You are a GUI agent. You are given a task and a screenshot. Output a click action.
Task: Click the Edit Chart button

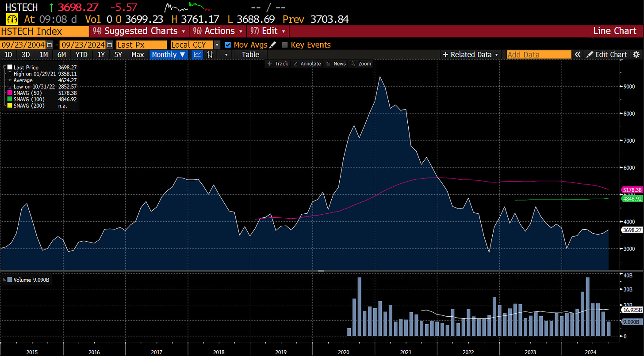point(607,55)
